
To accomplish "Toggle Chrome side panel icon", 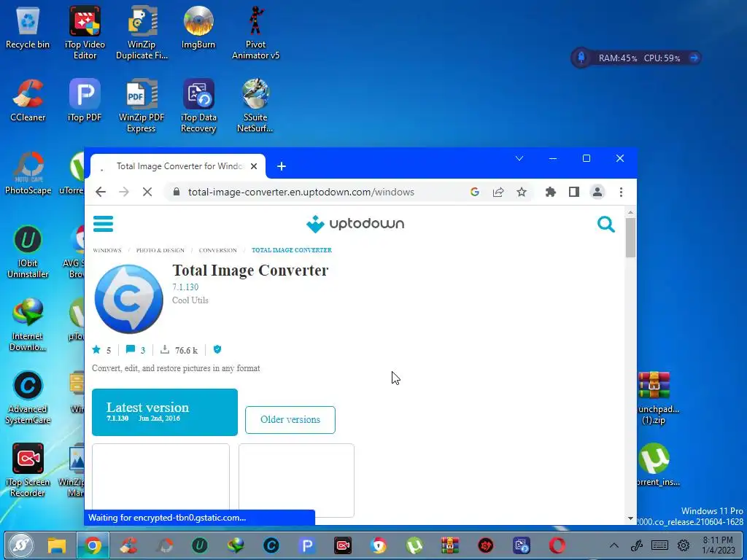I will point(573,192).
